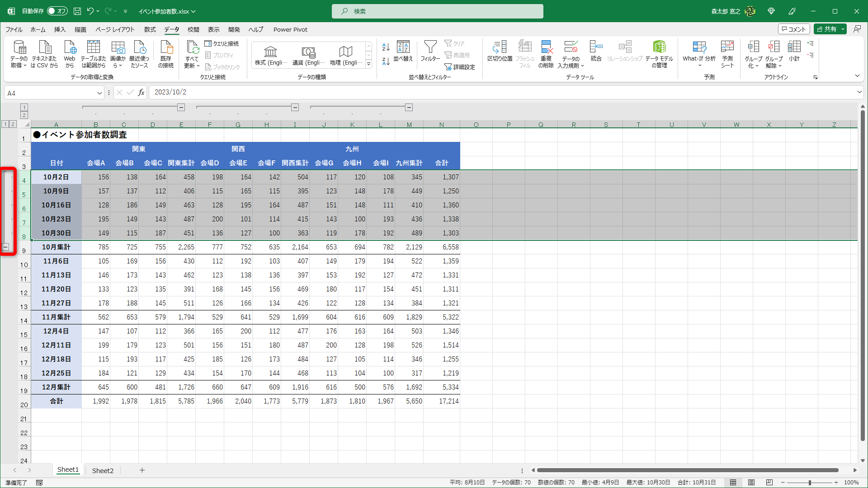This screenshot has width=868, height=488.
Task: Collapse the 関東 column group
Action: pos(181,108)
